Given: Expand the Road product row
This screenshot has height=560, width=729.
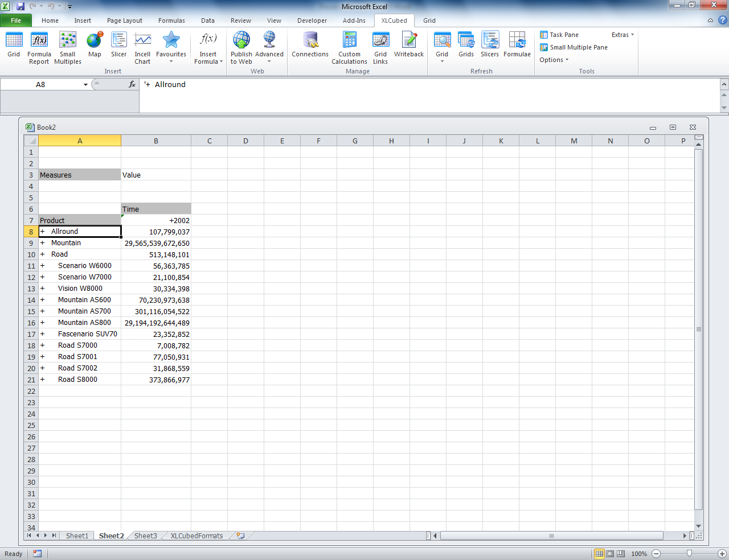Looking at the screenshot, I should coord(42,254).
